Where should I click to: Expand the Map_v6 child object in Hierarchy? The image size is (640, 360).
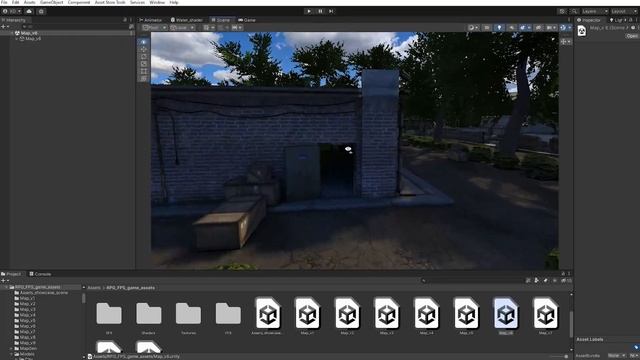(x=17, y=39)
